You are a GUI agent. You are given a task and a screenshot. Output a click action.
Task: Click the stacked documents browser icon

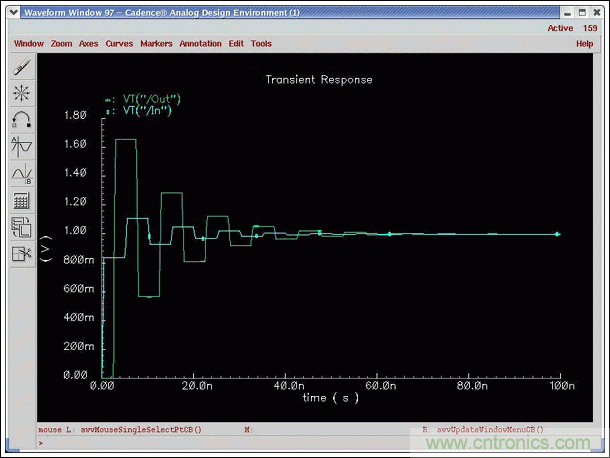22,227
